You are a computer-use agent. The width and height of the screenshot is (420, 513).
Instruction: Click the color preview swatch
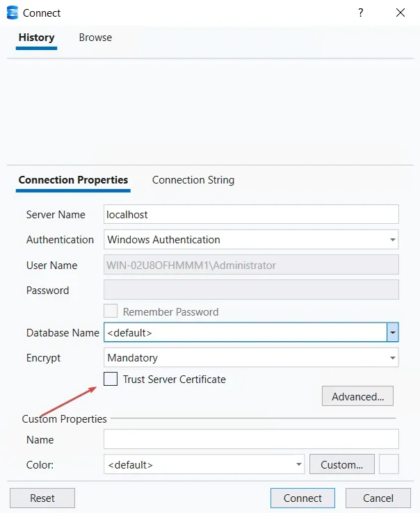(x=389, y=464)
